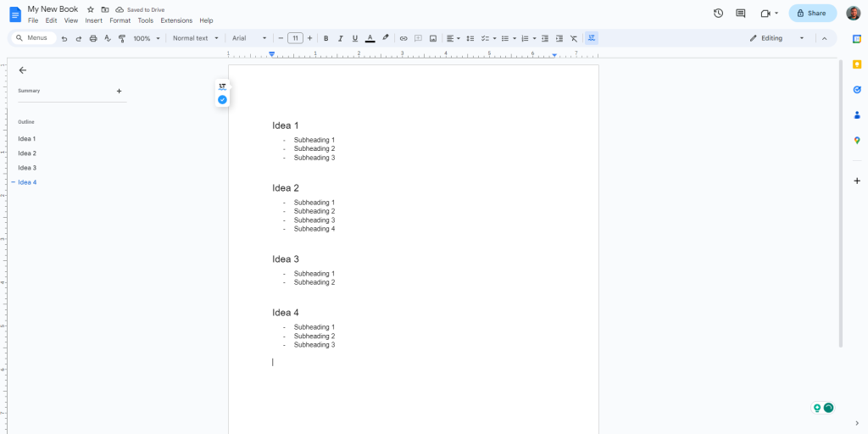Click the font size input field

295,38
